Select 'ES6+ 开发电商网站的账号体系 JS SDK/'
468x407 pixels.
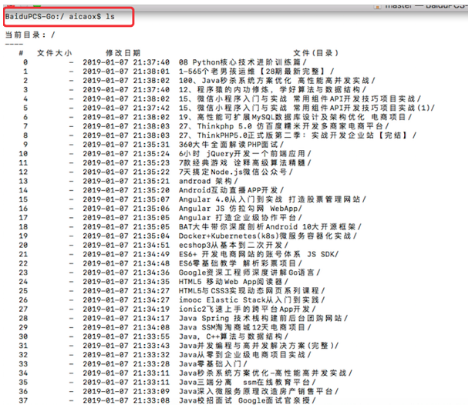[x=259, y=254]
